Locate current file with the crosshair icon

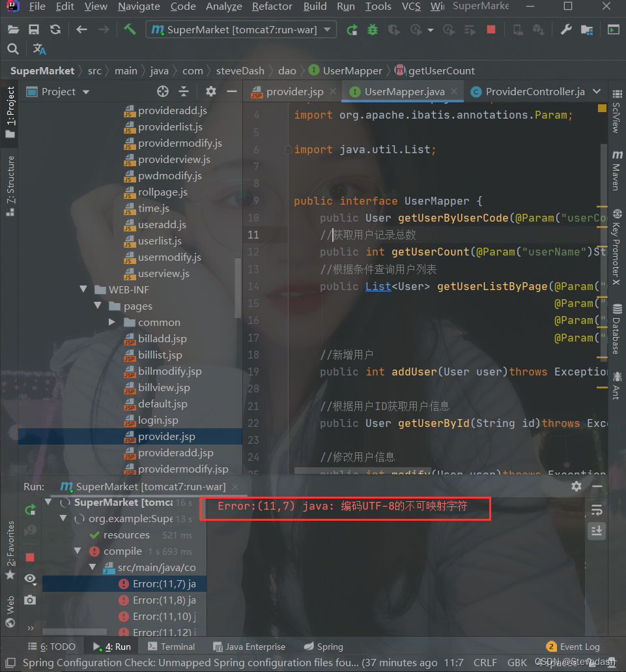[x=163, y=91]
